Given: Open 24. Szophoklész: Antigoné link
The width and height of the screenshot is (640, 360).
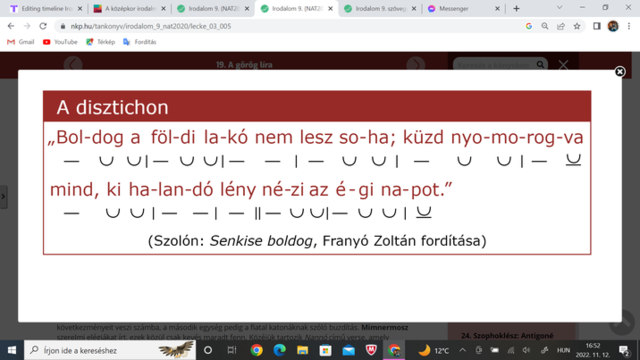Looking at the screenshot, I should [507, 336].
